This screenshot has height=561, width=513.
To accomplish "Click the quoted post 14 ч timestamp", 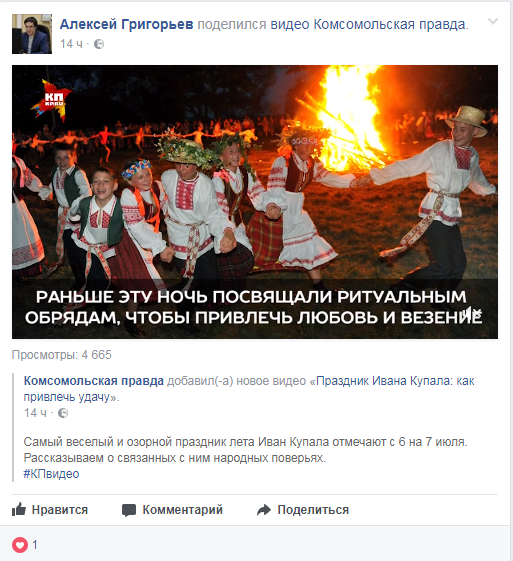I will point(35,413).
